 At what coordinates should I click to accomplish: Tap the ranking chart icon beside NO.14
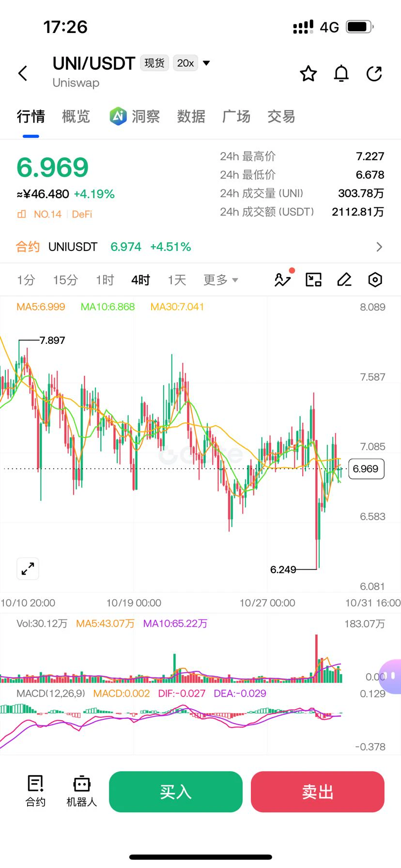click(x=22, y=214)
